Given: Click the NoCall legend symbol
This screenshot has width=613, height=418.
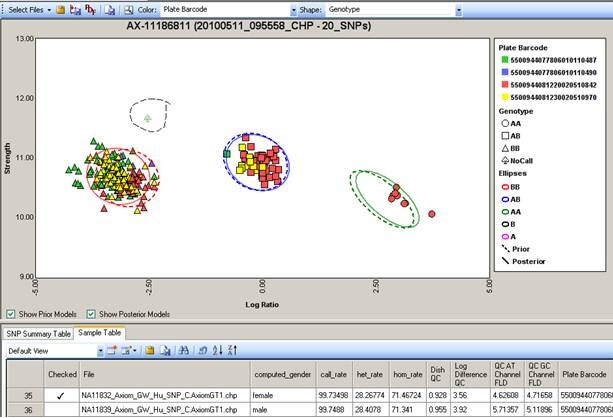Looking at the screenshot, I should (505, 160).
